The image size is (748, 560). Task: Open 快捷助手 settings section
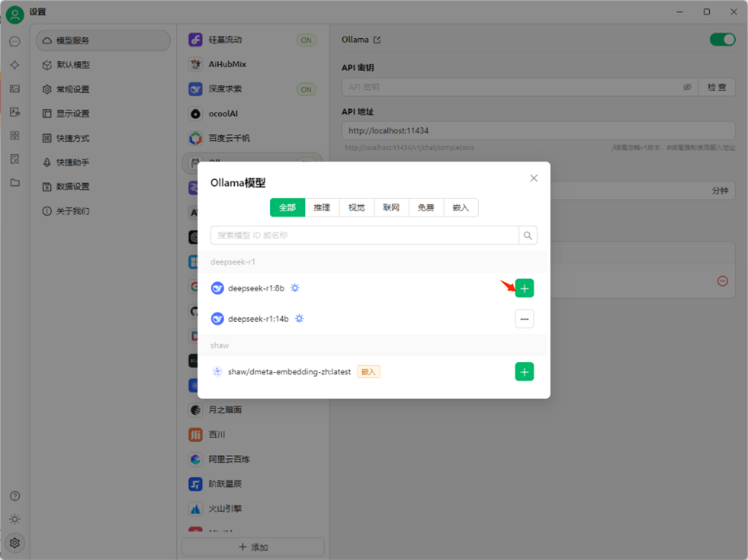(103, 162)
